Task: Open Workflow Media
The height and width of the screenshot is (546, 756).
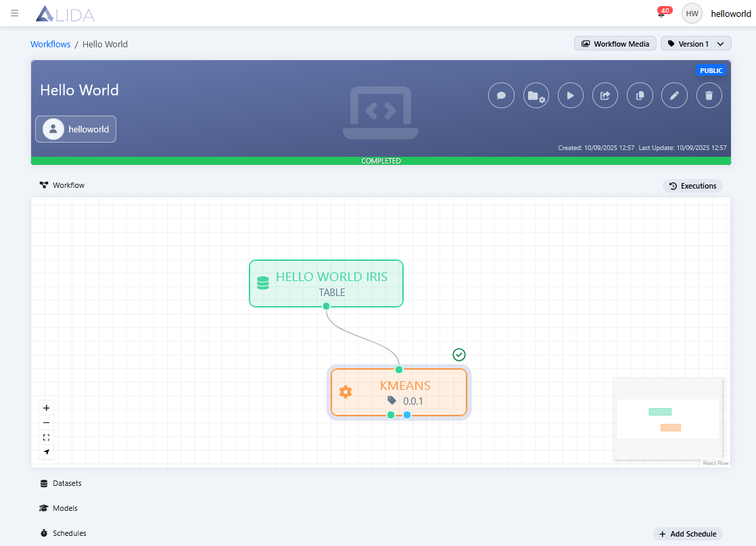Action: [x=615, y=44]
